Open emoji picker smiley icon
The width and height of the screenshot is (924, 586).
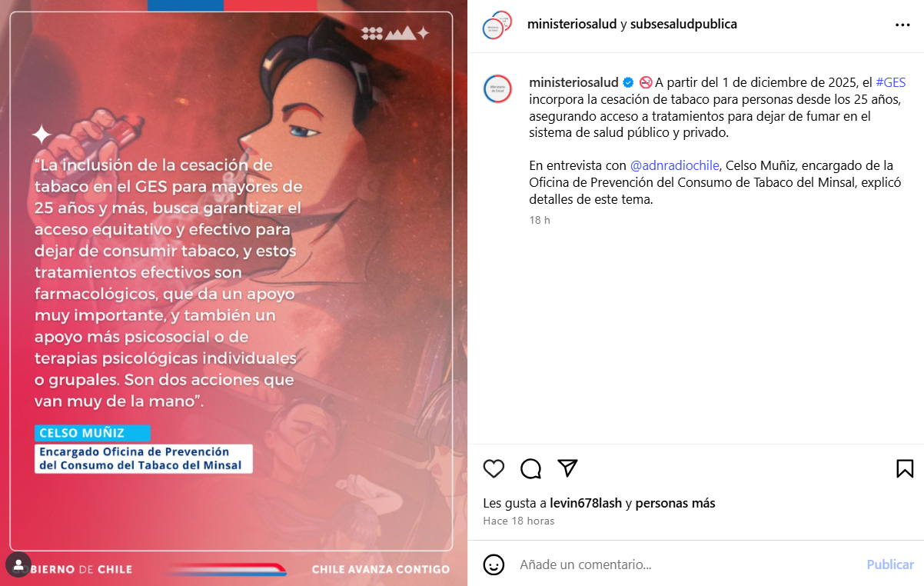coord(494,564)
